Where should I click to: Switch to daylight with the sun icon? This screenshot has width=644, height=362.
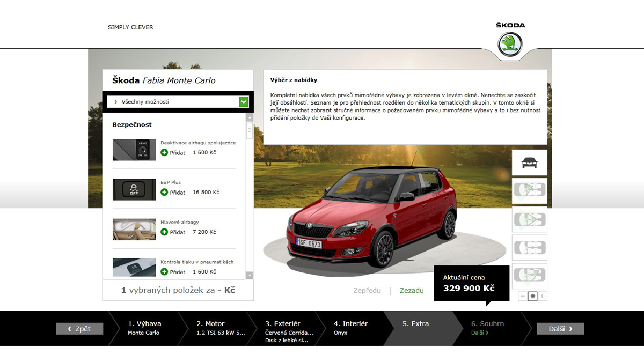[x=533, y=296]
